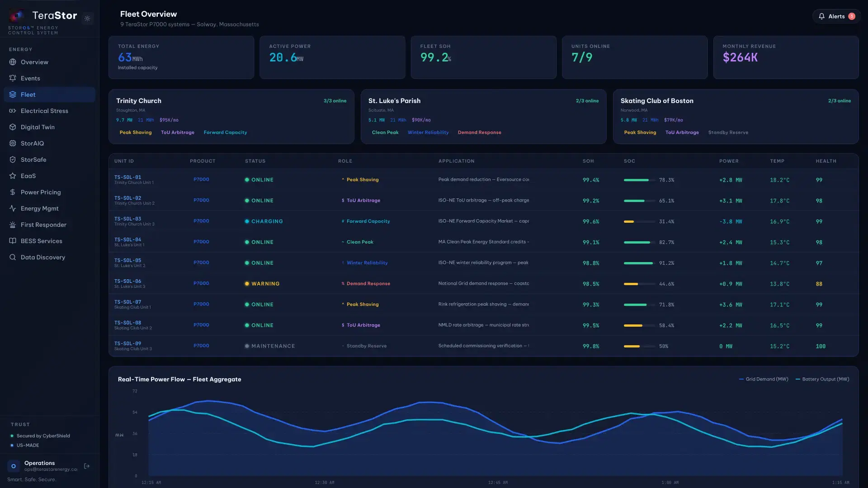Open the BESS Services book icon
The image size is (868, 488).
(x=13, y=241)
